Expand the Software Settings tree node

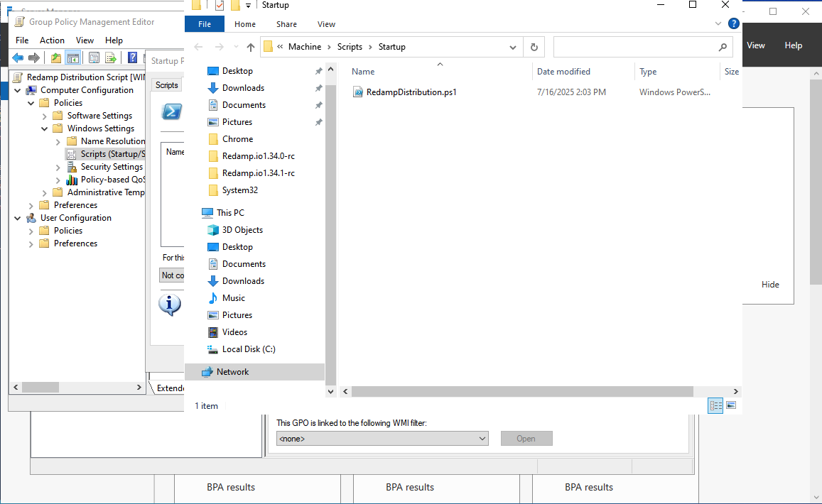58,116
